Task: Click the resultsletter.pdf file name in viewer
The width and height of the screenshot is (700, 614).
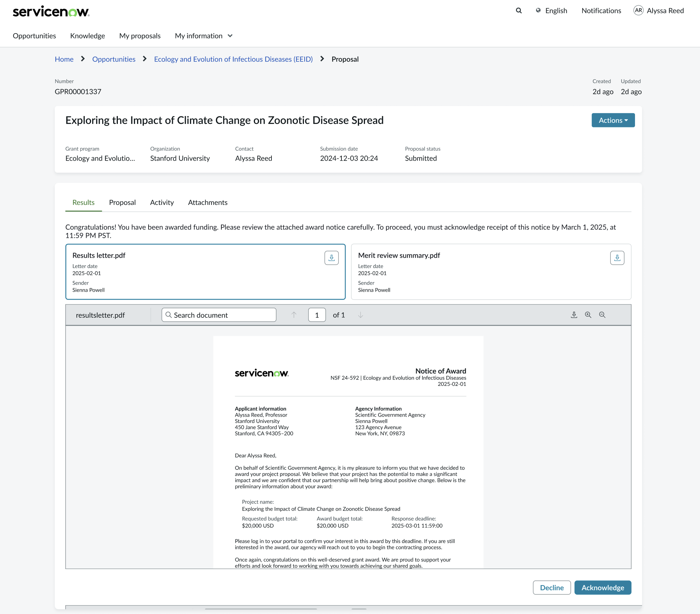Action: pyautogui.click(x=100, y=315)
